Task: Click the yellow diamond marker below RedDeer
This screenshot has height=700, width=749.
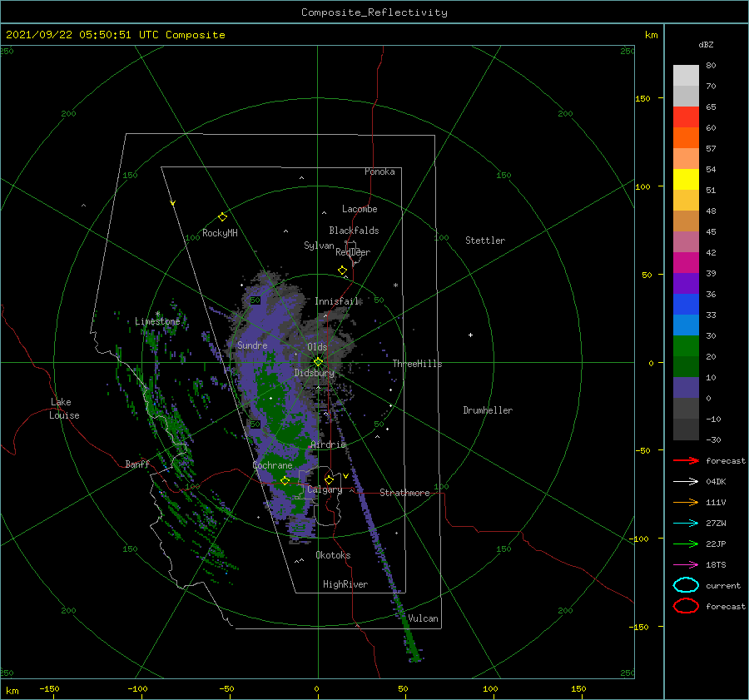Action: click(x=342, y=271)
